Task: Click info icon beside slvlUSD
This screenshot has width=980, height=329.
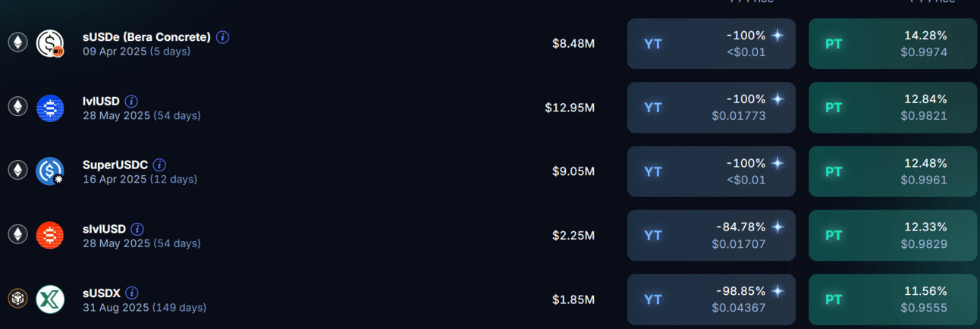Action: pos(137,229)
